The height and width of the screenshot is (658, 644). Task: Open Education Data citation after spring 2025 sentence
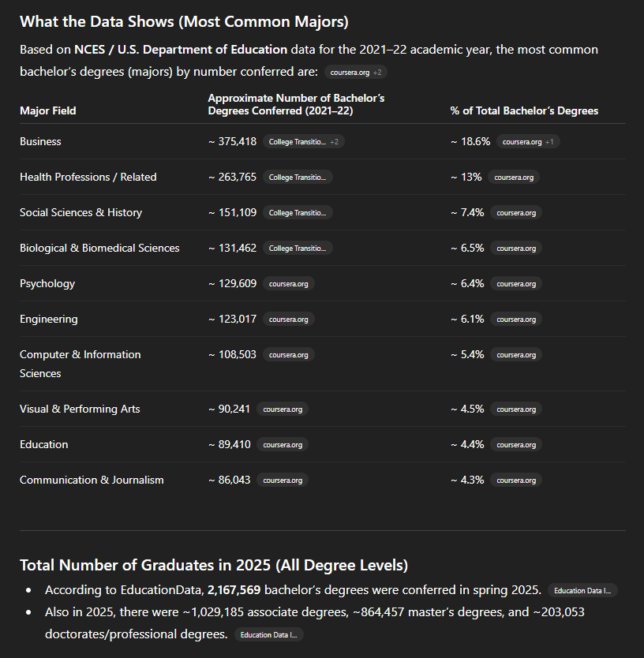point(582,590)
